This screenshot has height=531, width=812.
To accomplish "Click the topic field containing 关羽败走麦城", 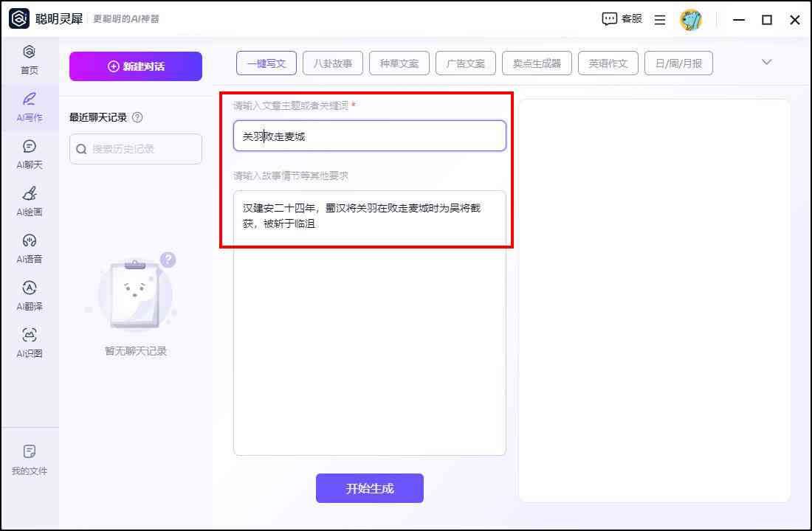I will tap(370, 136).
